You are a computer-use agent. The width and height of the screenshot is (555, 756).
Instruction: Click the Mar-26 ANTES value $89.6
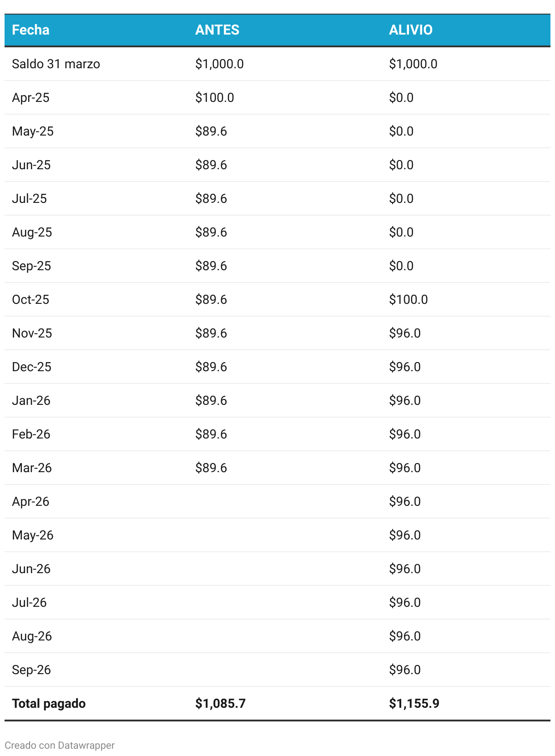click(211, 468)
